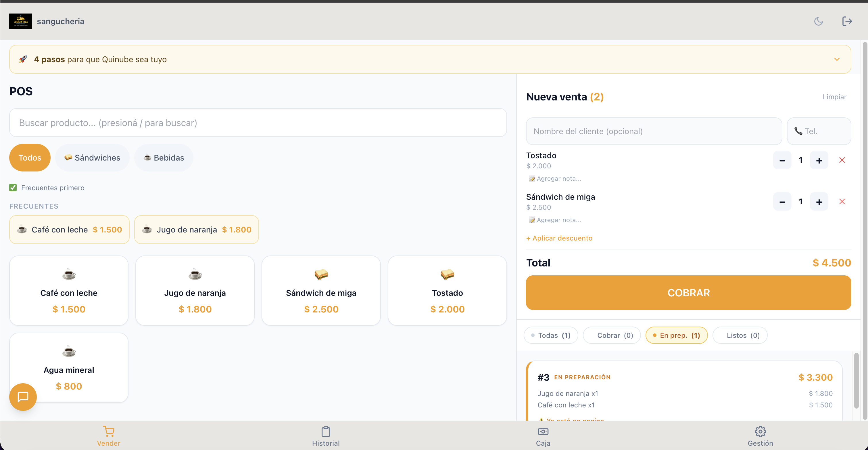The image size is (868, 450).
Task: Decrease Tostado quantity with minus
Action: [782, 160]
